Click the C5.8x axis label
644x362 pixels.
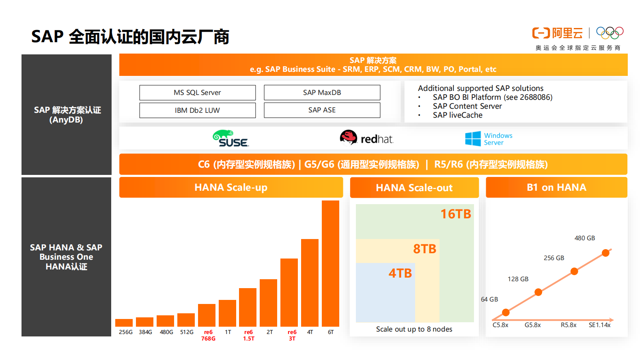500,325
